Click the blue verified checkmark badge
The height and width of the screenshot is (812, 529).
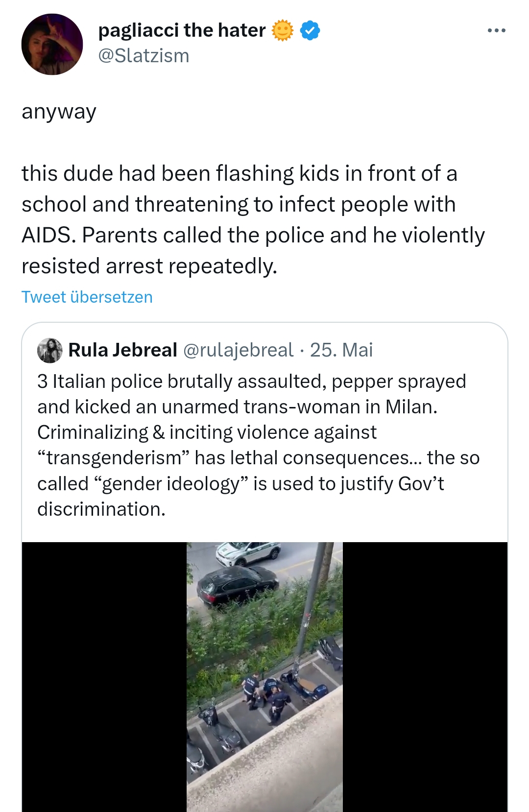coord(310,30)
